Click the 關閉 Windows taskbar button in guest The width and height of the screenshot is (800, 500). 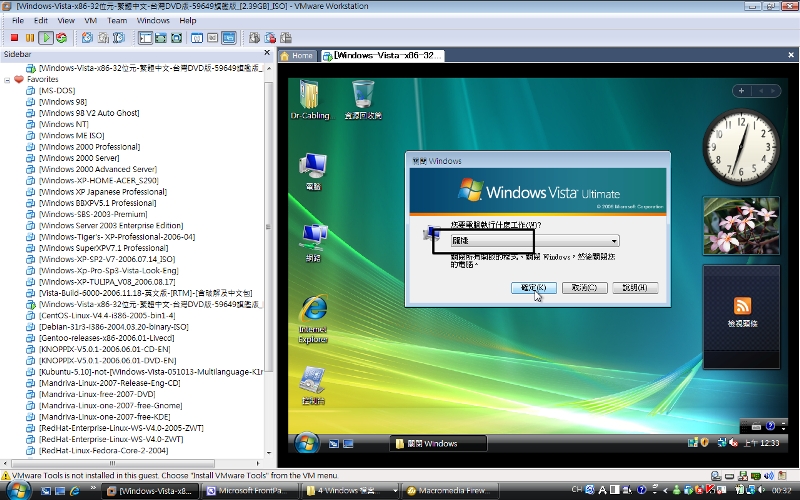pyautogui.click(x=438, y=443)
